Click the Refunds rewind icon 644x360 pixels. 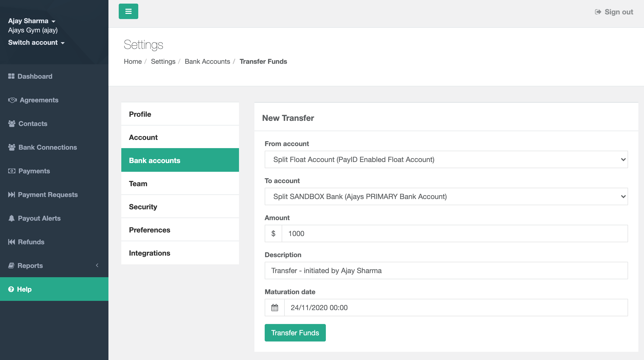(x=12, y=242)
